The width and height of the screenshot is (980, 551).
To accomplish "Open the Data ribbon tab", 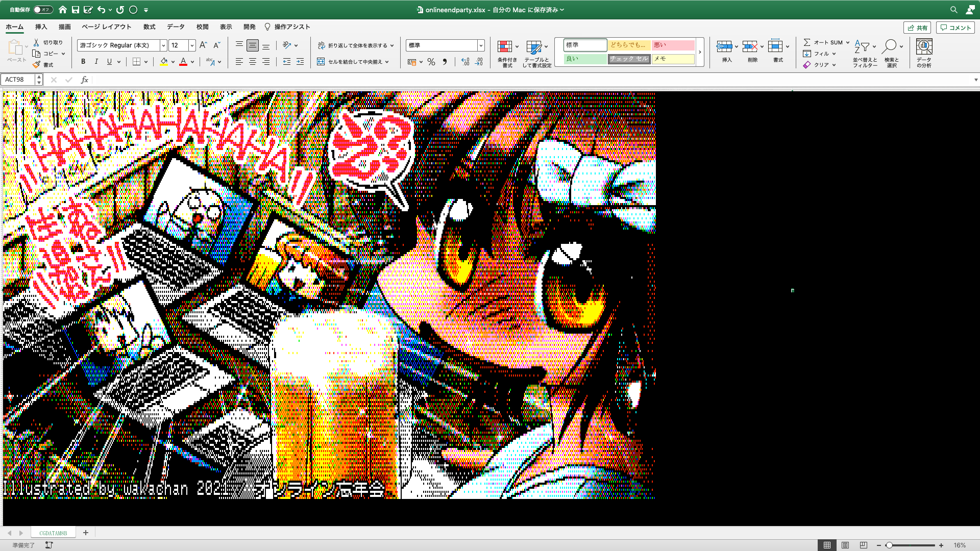I will click(x=176, y=27).
